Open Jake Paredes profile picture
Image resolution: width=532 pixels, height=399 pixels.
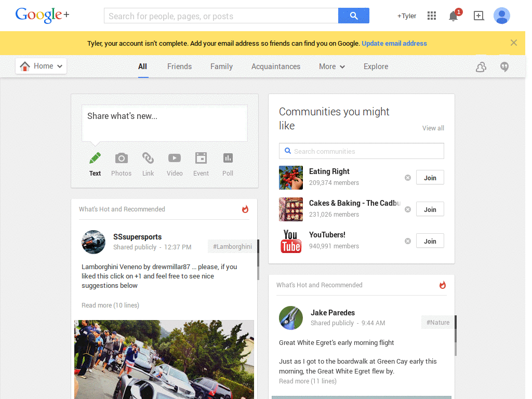click(x=291, y=318)
